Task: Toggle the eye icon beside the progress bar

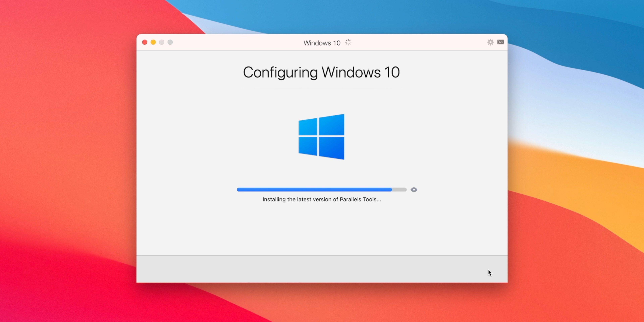Action: 414,190
